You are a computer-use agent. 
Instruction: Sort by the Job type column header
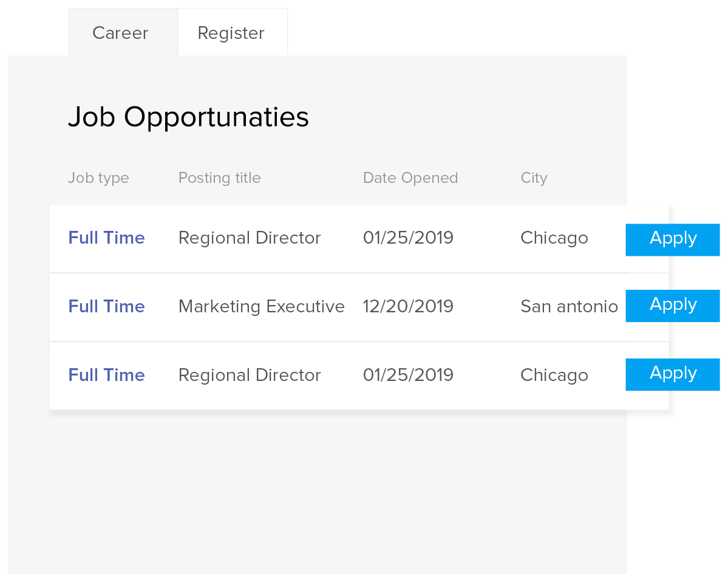pos(98,178)
